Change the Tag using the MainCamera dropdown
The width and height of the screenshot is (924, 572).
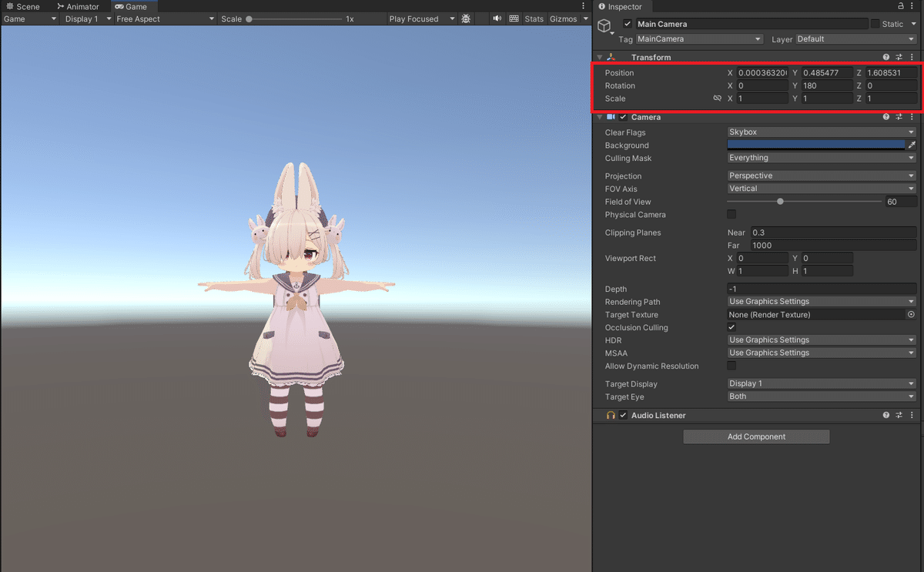pyautogui.click(x=697, y=38)
